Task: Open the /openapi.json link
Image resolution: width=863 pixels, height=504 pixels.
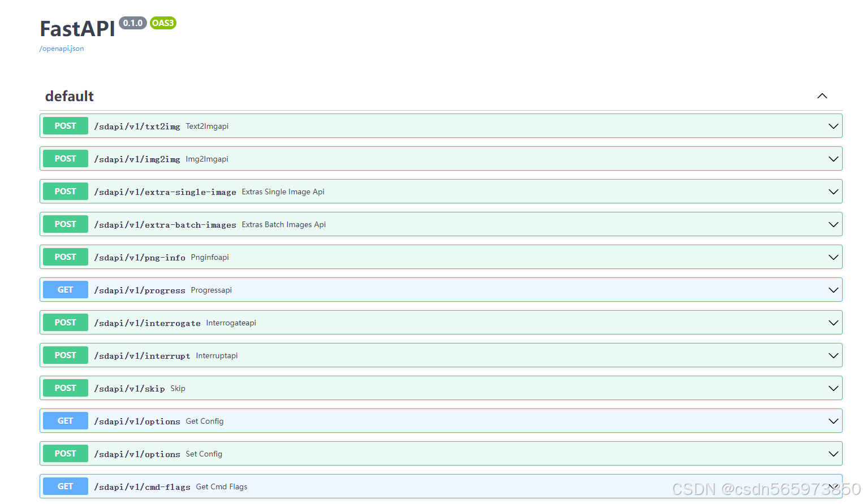Action: [x=62, y=49]
